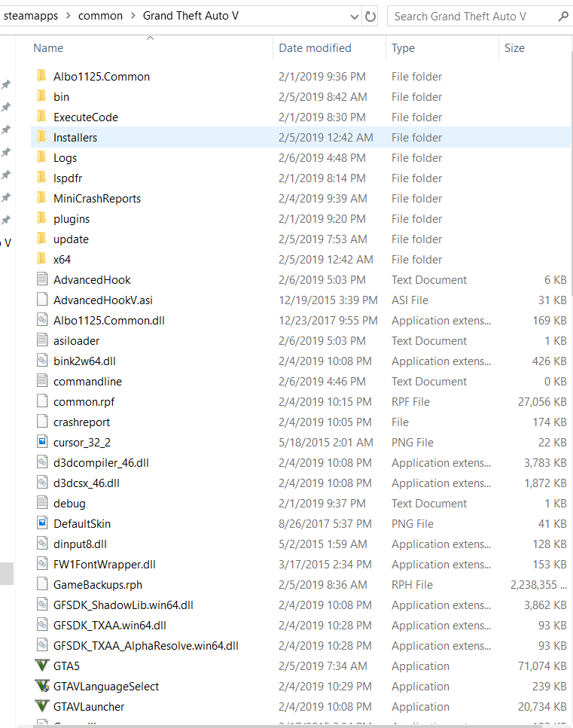The width and height of the screenshot is (573, 728).
Task: Click the debug text document icon
Action: pos(42,503)
